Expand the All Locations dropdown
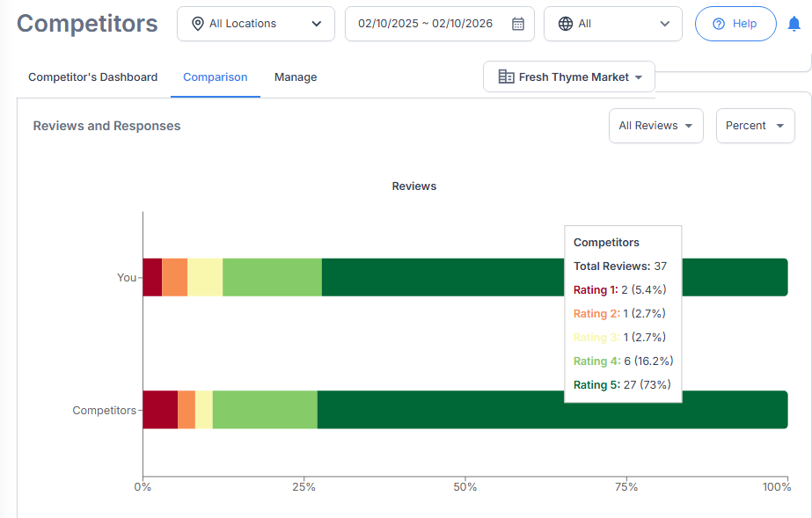Image resolution: width=812 pixels, height=518 pixels. click(x=256, y=24)
